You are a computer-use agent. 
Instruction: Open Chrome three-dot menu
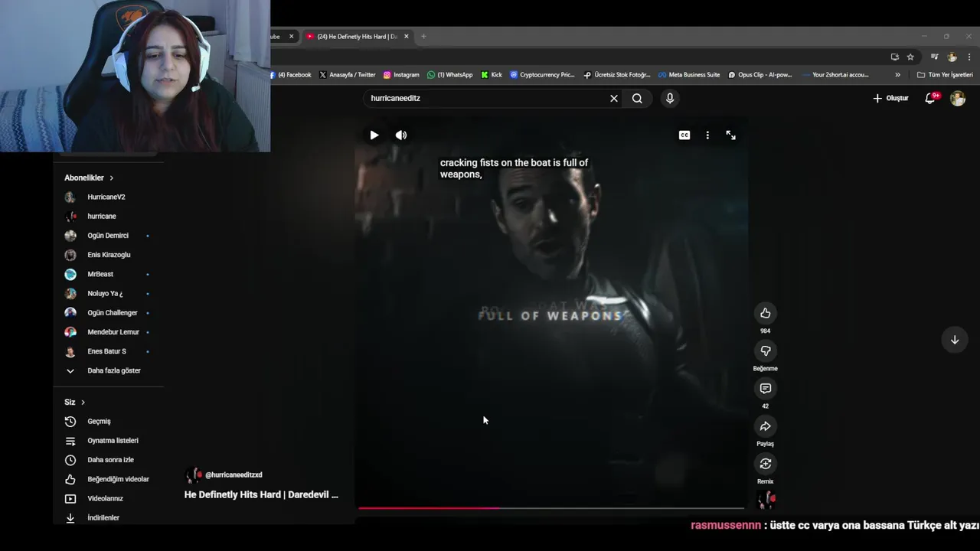pos(969,57)
